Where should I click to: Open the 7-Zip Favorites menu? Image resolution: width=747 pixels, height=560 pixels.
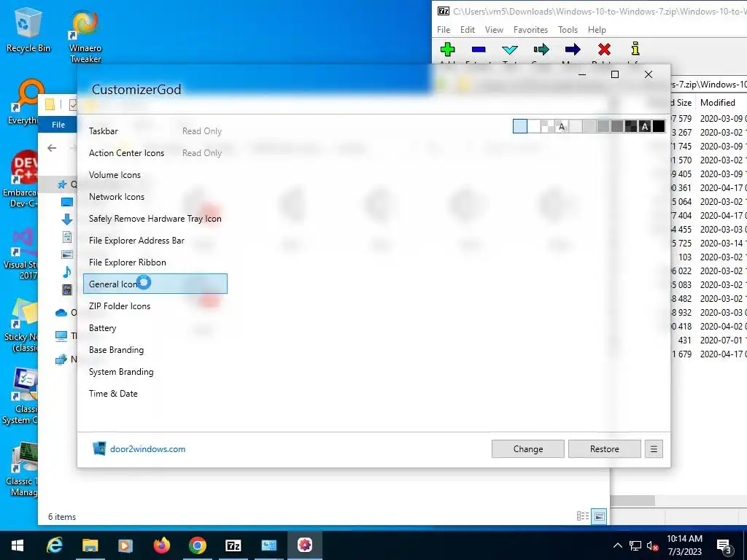click(531, 29)
